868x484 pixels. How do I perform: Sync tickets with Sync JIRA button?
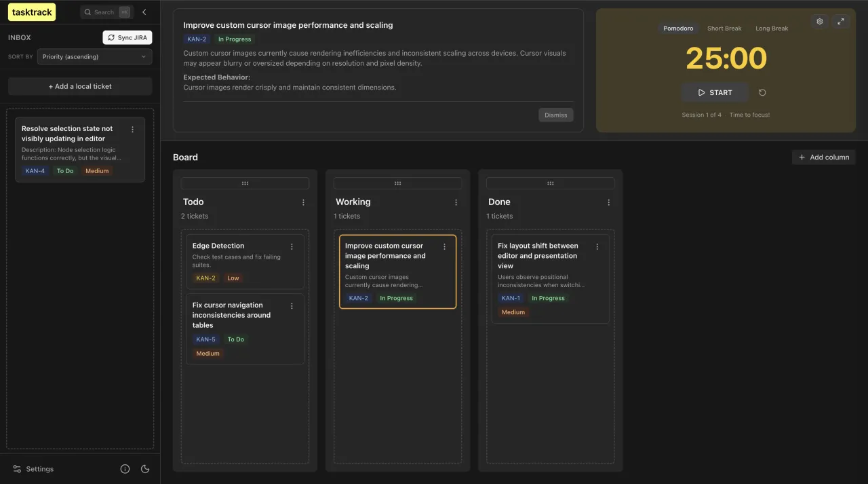coord(127,37)
